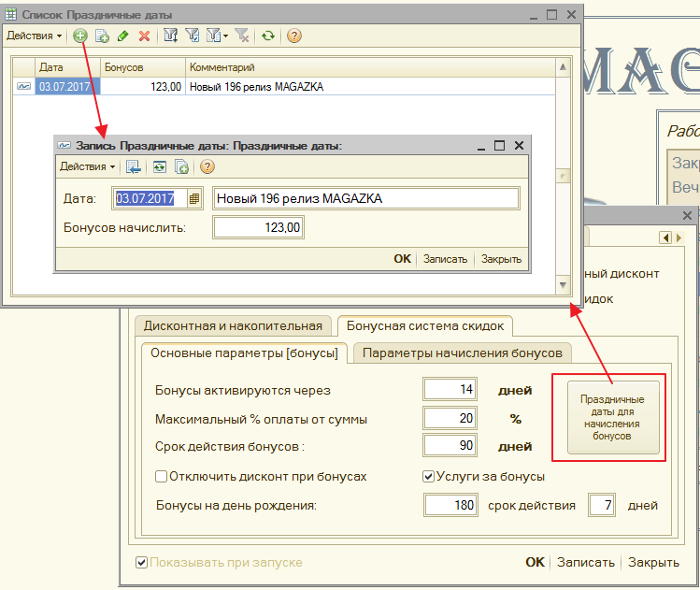Open Праздничные даты для начисления бонусов button
Image resolution: width=700 pixels, height=590 pixels.
tap(613, 418)
